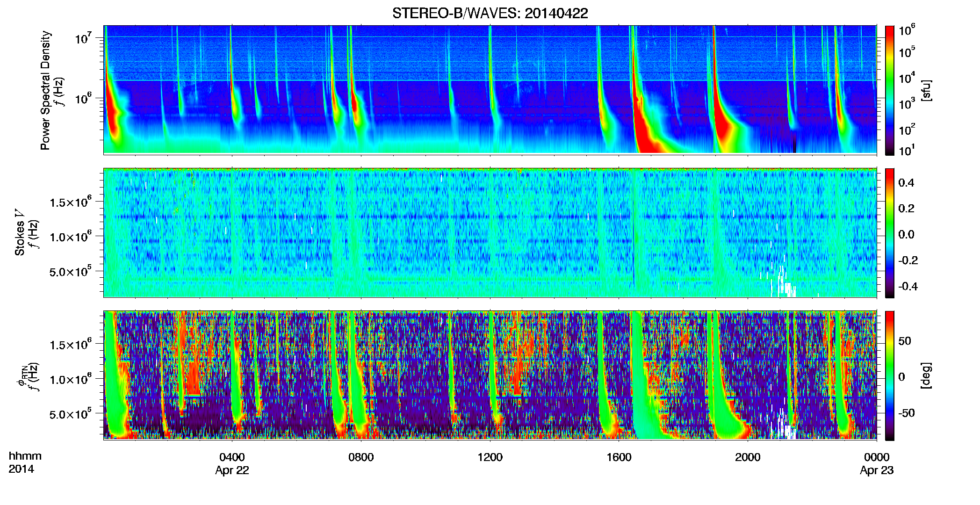
Task: Click the -50 tick on deg color bar
Action: coord(907,413)
